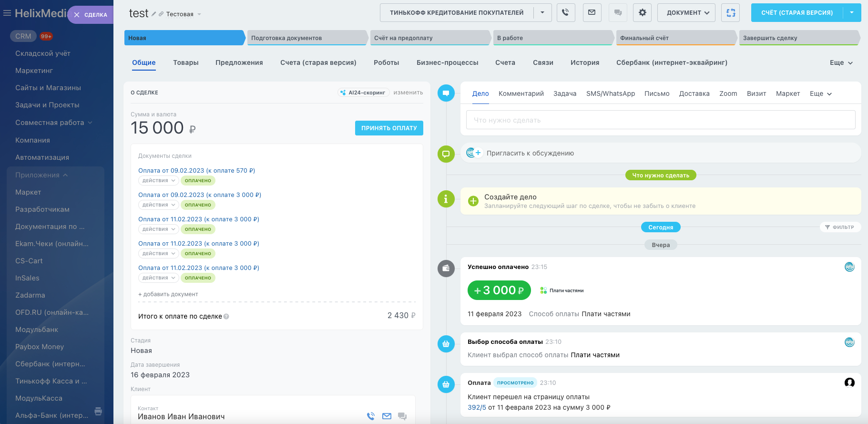The height and width of the screenshot is (424, 868).
Task: Switch to the Роботы tab
Action: click(x=387, y=62)
